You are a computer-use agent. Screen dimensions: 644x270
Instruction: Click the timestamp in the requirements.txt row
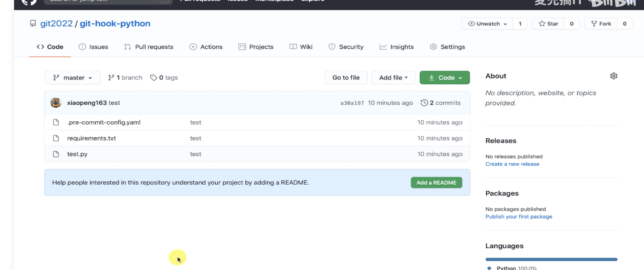pos(440,138)
